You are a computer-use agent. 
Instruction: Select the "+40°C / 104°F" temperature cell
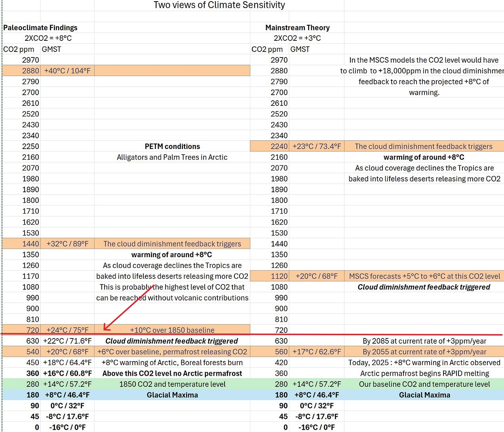(x=67, y=71)
